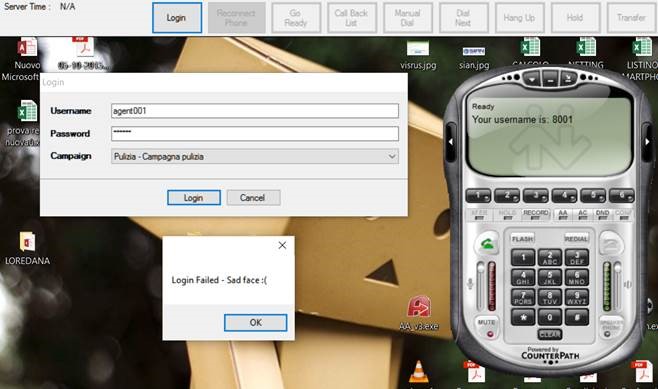The image size is (658, 389).
Task: Cancel the Login dialog
Action: pos(253,198)
